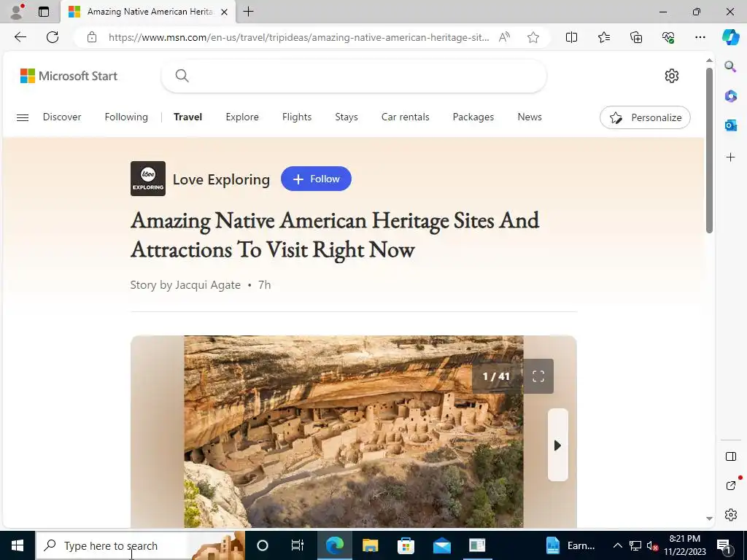This screenshot has height=560, width=747.
Task: Open the News tab
Action: 530,117
